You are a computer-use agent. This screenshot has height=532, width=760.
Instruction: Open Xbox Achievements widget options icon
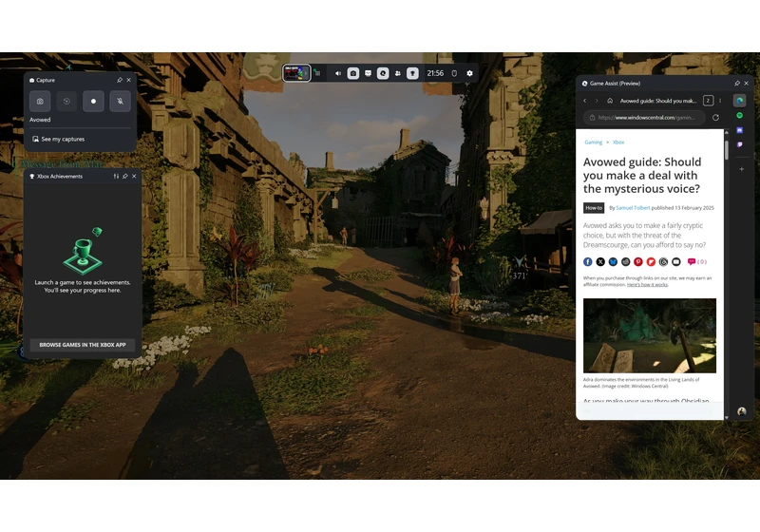tap(116, 177)
